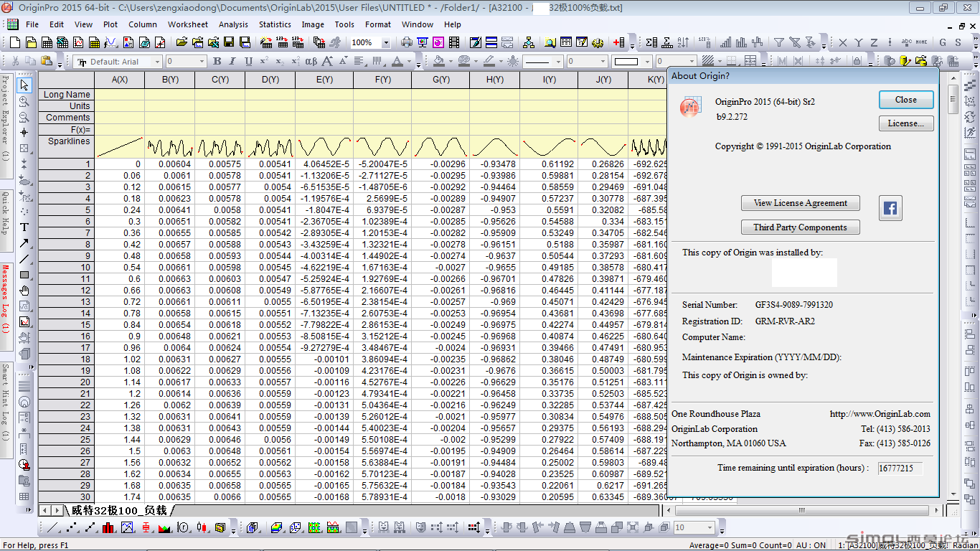980x551 pixels.
Task: Click the Statistics on Columns sigma icon
Action: tap(651, 43)
